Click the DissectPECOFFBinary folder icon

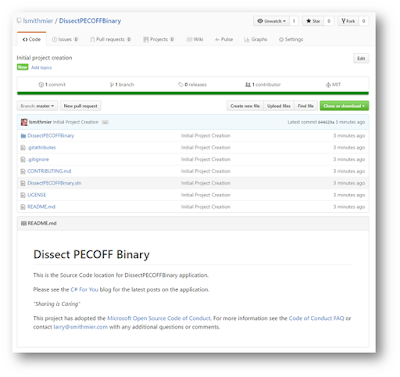point(23,136)
